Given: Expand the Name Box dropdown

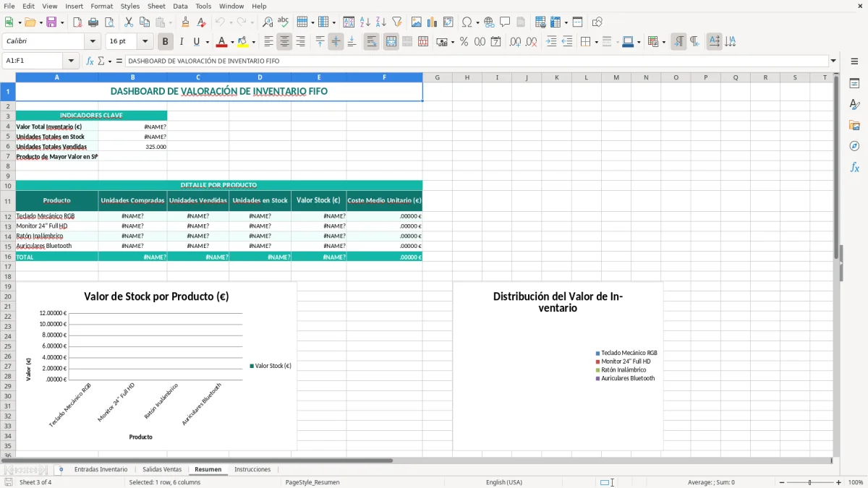Looking at the screenshot, I should tap(71, 61).
